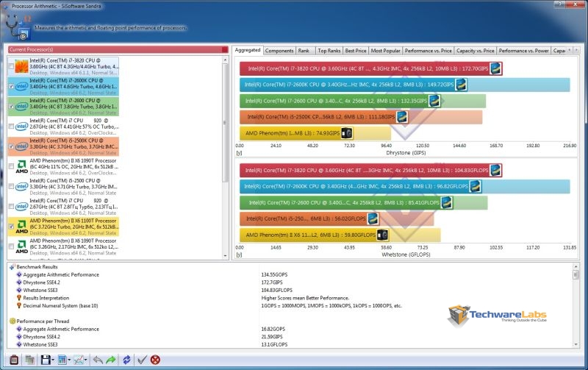The width and height of the screenshot is (588, 370).
Task: Uncheck the Core i7-2600 CPU checkbox
Action: point(11,107)
